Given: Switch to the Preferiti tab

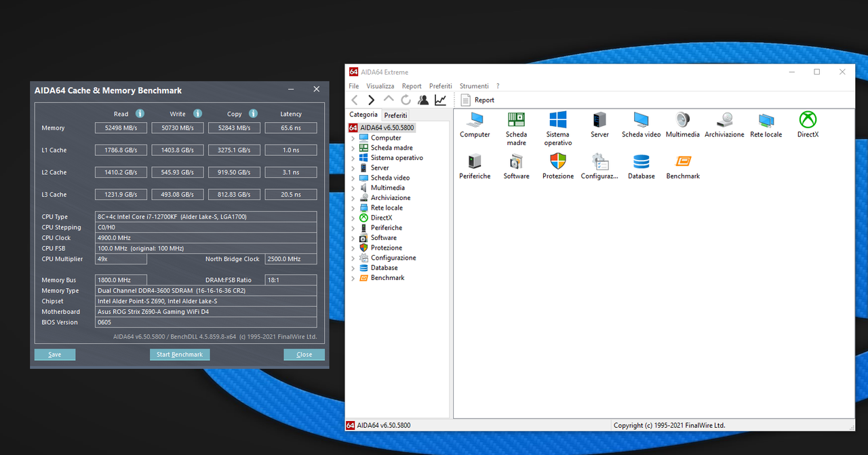Looking at the screenshot, I should (x=396, y=115).
